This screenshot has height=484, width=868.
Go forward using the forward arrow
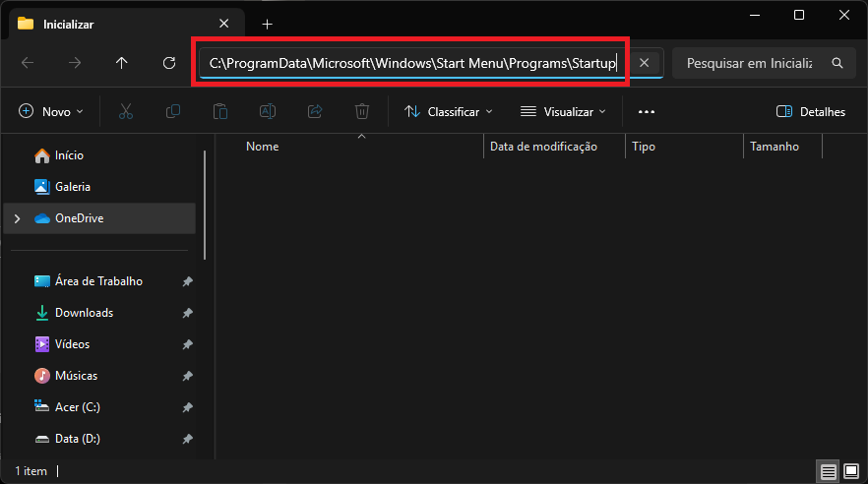[x=75, y=63]
